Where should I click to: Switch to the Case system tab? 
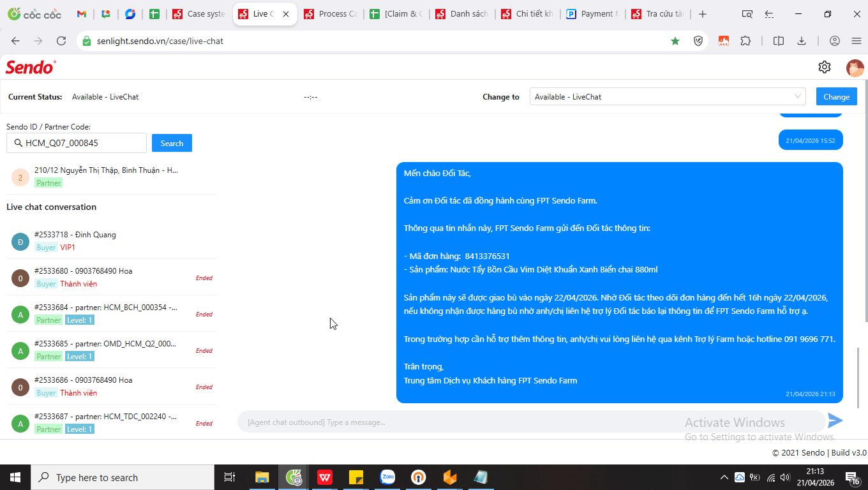point(199,14)
